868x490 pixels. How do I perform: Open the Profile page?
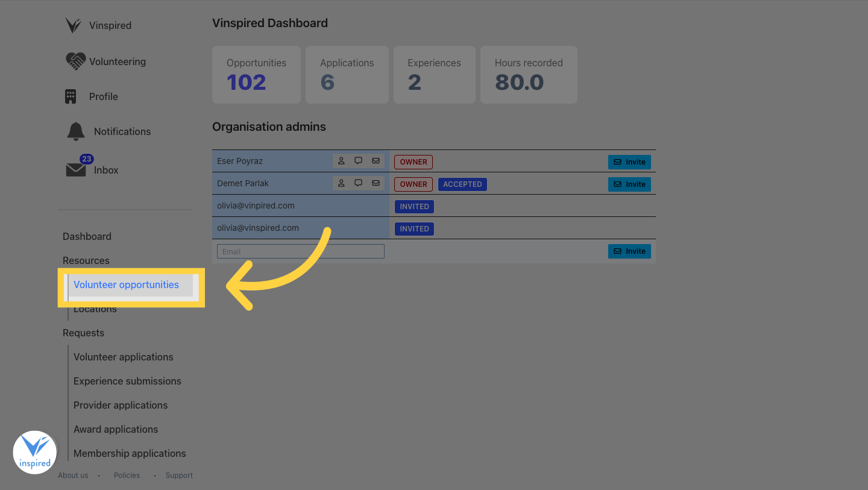(x=104, y=96)
